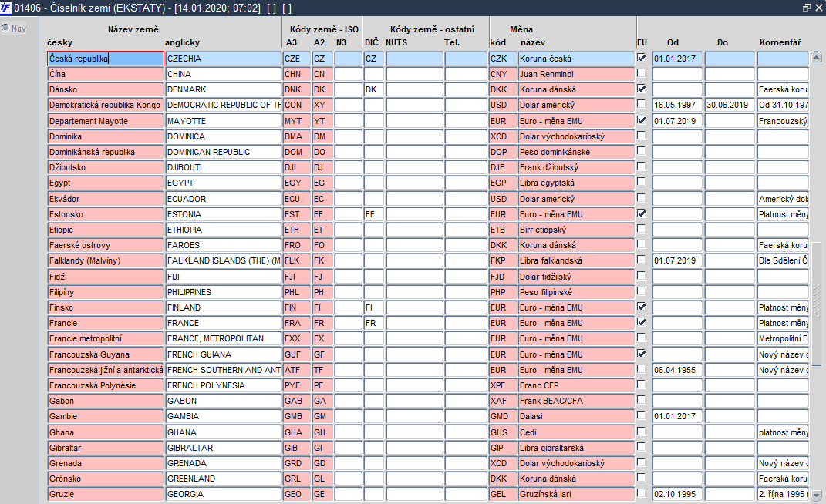
Task: Toggle EU checkbox for Francie row
Action: pyautogui.click(x=641, y=322)
